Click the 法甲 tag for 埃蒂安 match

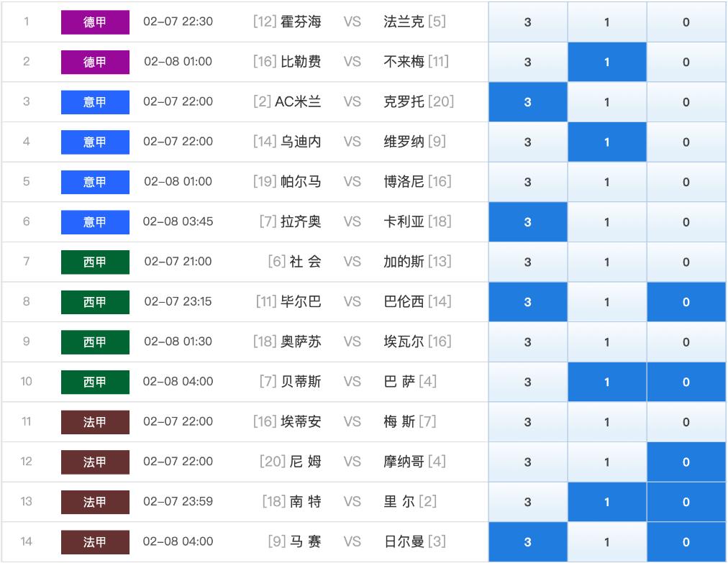click(95, 422)
